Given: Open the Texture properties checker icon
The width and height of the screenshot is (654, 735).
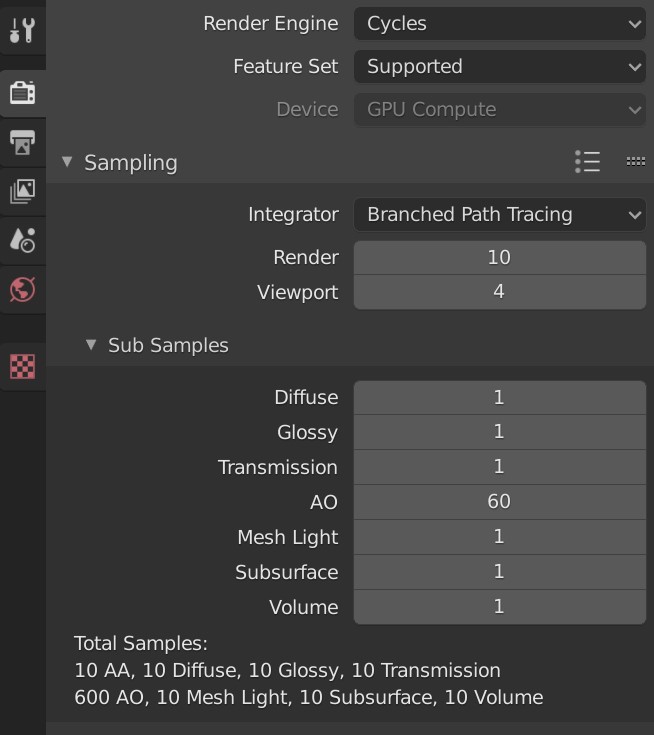Looking at the screenshot, I should coord(22,366).
